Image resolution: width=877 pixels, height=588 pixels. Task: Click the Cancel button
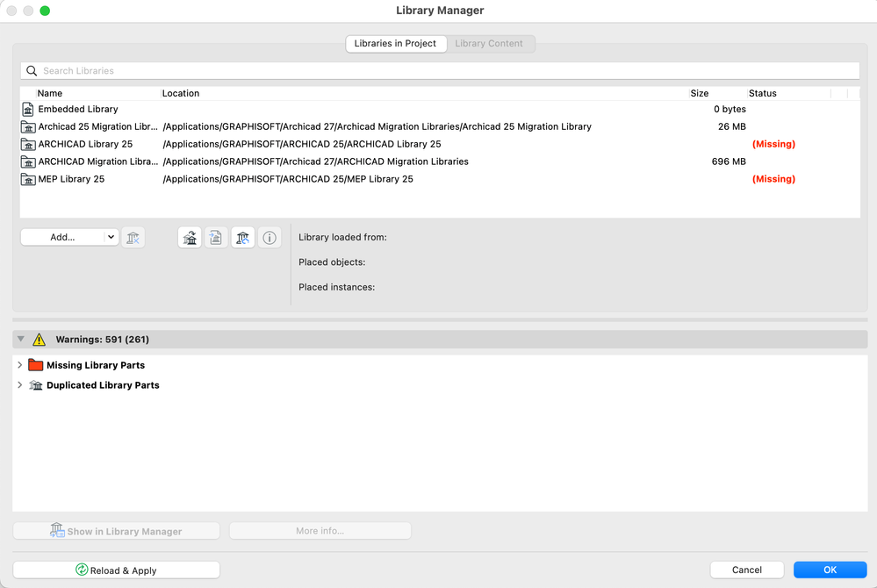coord(747,570)
